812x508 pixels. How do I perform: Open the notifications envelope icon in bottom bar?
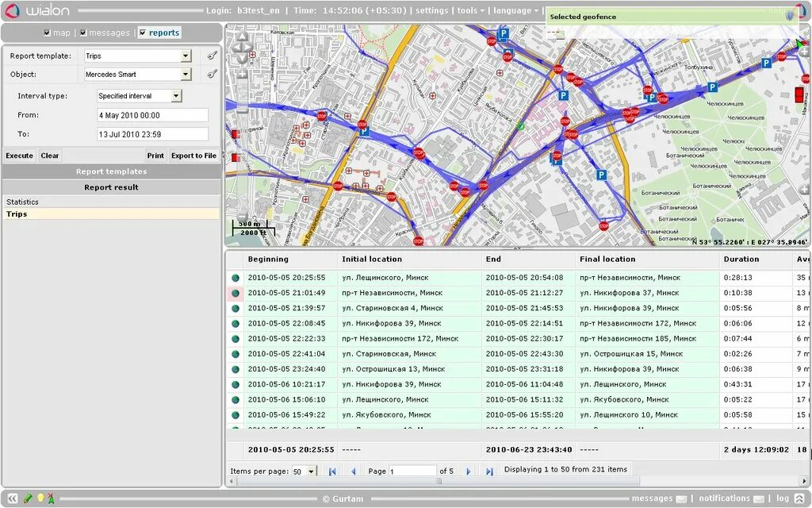coord(760,498)
